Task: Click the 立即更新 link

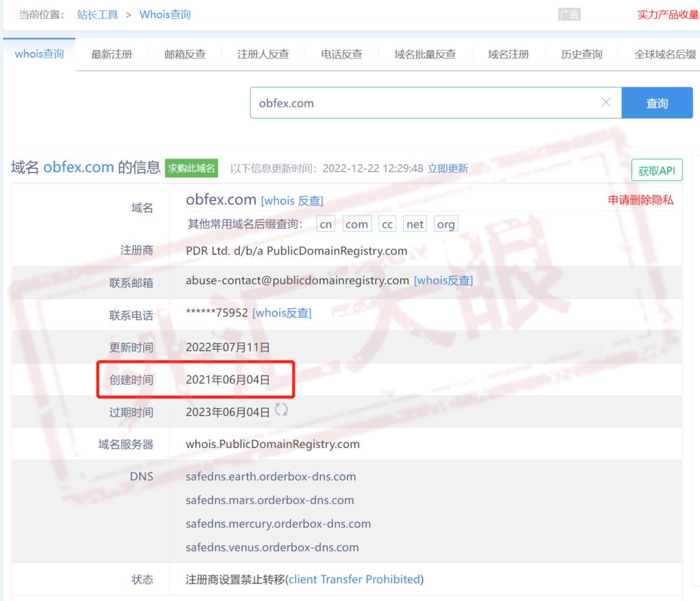Action: (448, 168)
